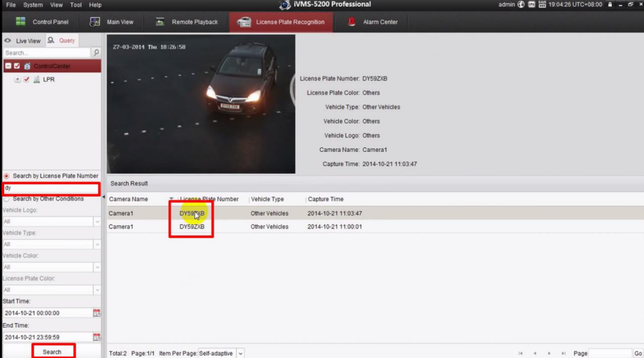Viewport: 644px width, 358px height.
Task: Expand the LPR tree node
Action: coord(18,80)
